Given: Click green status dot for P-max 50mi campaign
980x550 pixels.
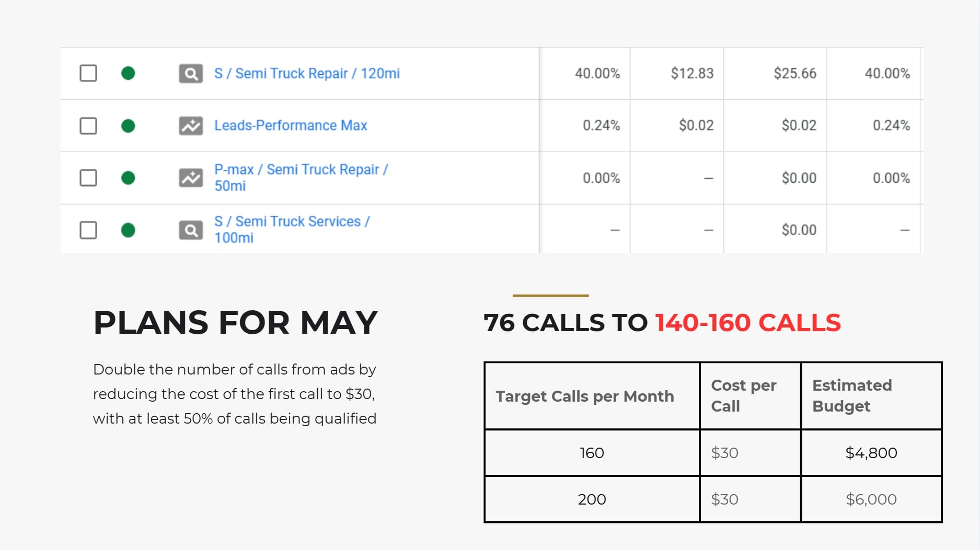Looking at the screenshot, I should pos(128,178).
